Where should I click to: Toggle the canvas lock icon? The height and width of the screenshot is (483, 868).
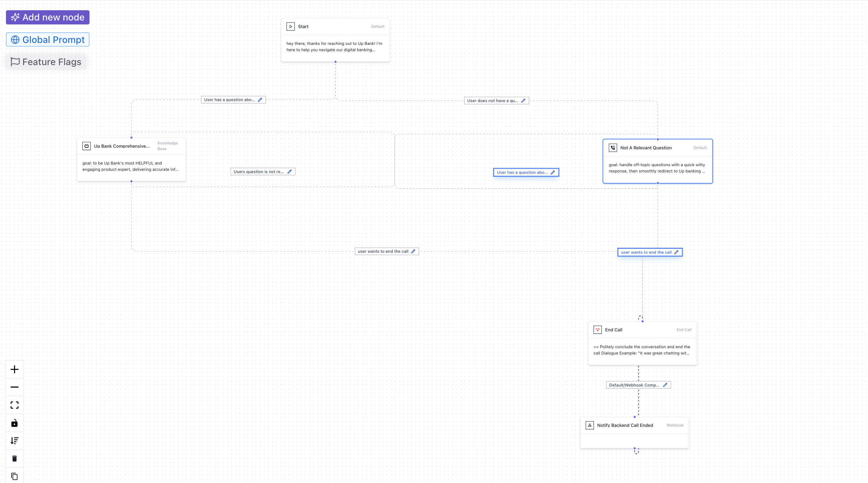(x=14, y=423)
